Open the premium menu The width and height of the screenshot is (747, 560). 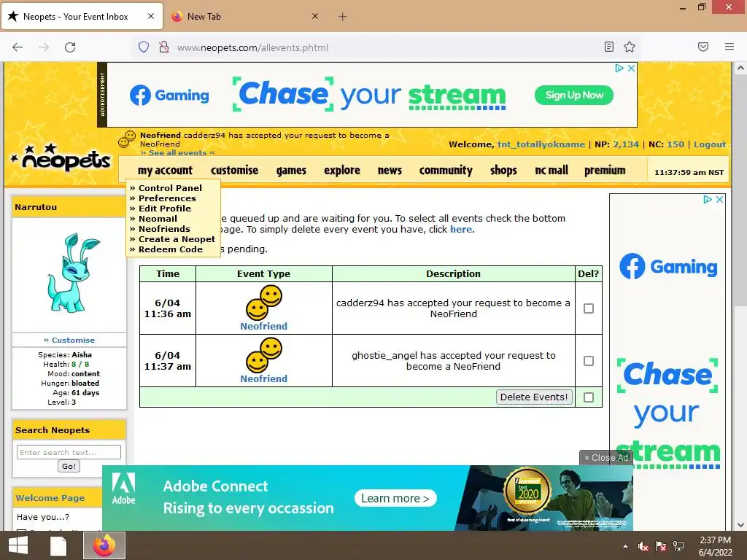click(605, 171)
